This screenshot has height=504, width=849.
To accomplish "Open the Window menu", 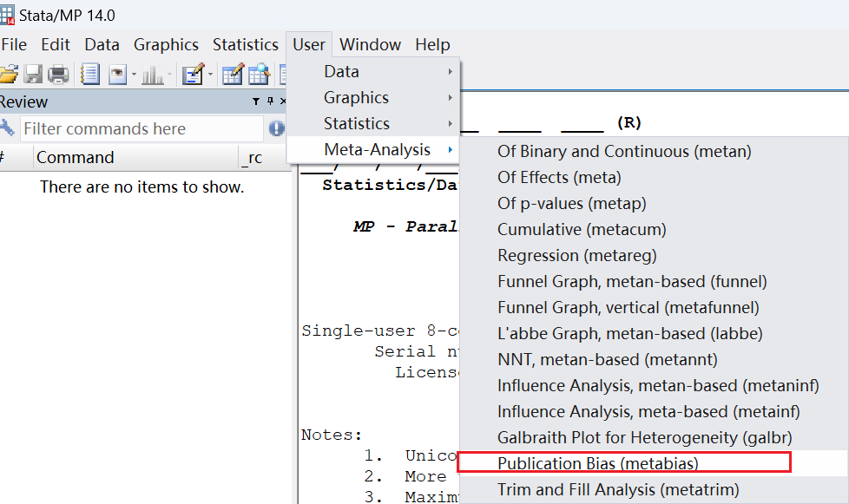I will click(x=371, y=44).
